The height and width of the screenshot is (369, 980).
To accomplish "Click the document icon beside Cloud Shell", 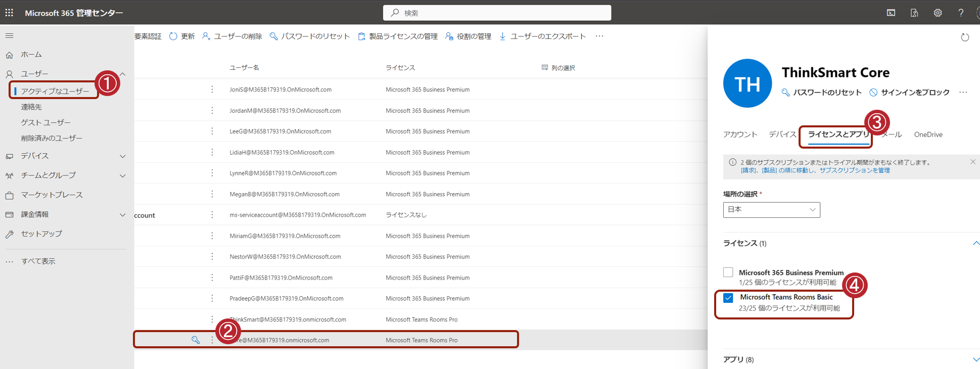I will pyautogui.click(x=914, y=13).
